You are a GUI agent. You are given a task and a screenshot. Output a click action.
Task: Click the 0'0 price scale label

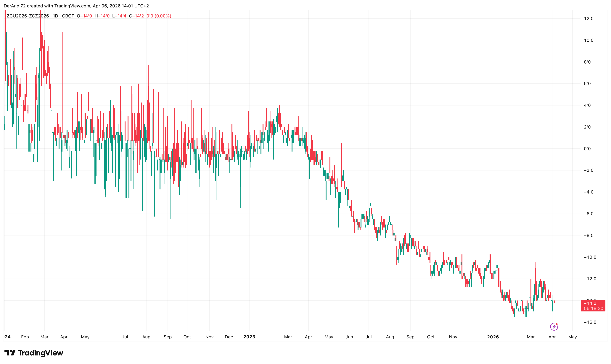click(x=587, y=149)
